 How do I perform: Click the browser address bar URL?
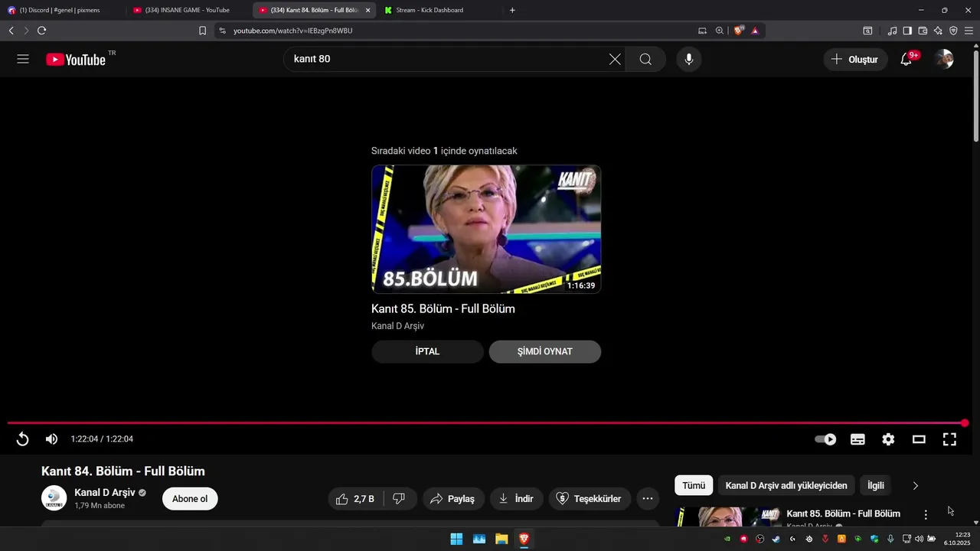pyautogui.click(x=293, y=31)
